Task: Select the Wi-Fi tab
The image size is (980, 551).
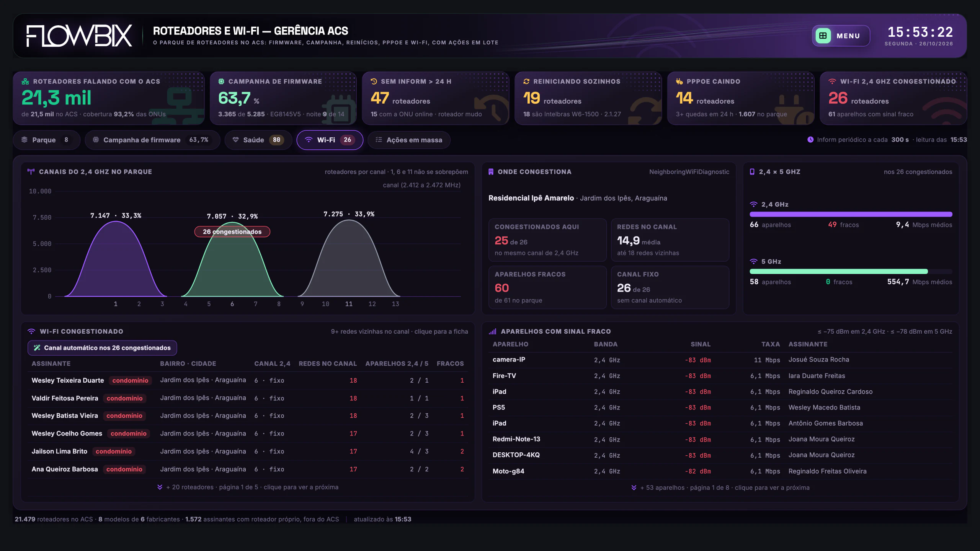Action: click(x=330, y=140)
